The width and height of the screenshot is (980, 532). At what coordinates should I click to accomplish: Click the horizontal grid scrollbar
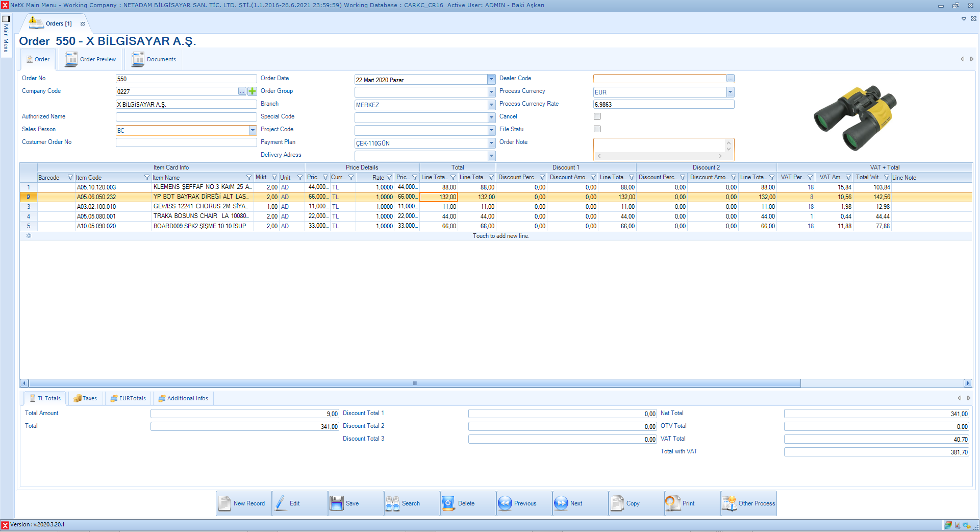414,383
